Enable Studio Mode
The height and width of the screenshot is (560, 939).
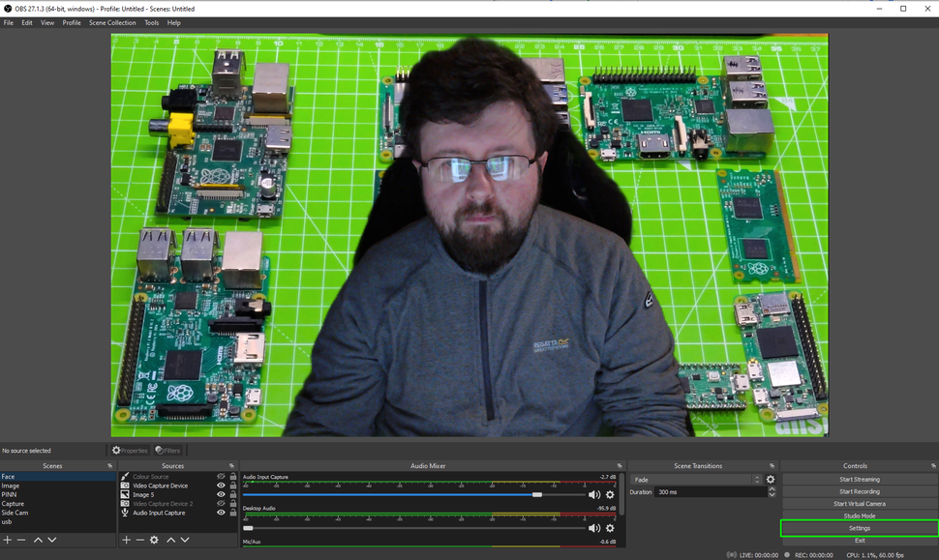coord(860,516)
